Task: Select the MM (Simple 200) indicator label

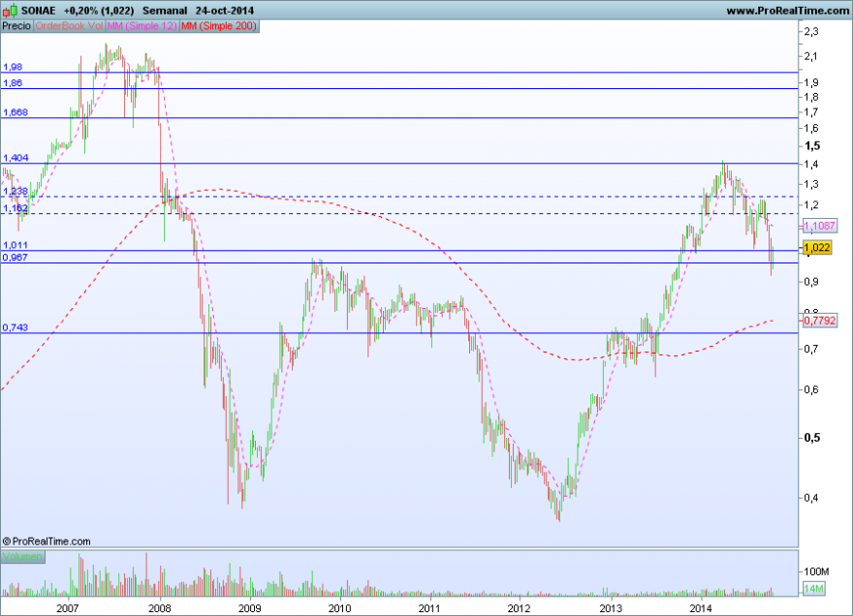Action: [x=219, y=26]
